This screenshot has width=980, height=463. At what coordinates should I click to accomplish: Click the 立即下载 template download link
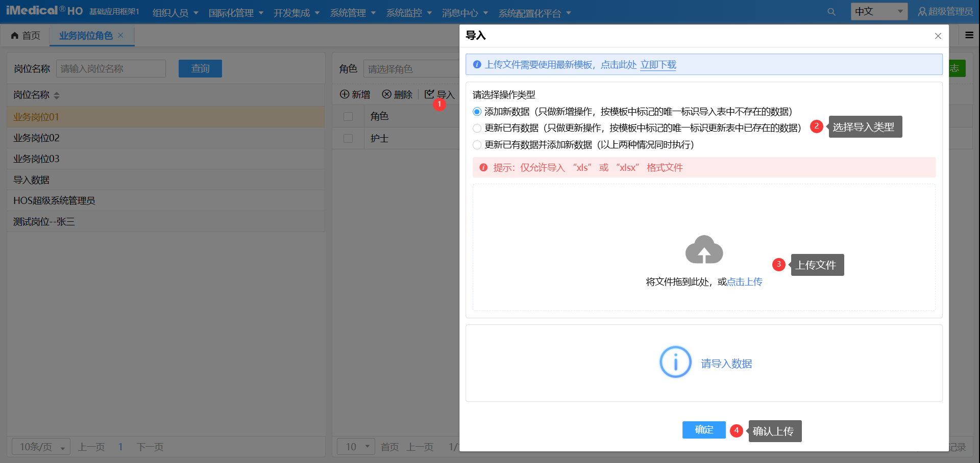pyautogui.click(x=658, y=65)
